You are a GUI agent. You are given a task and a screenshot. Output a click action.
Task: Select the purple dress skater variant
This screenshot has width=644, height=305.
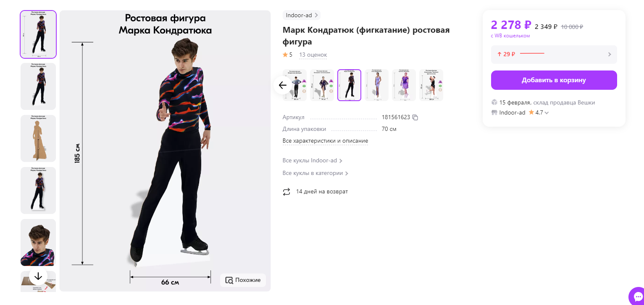pyautogui.click(x=404, y=85)
